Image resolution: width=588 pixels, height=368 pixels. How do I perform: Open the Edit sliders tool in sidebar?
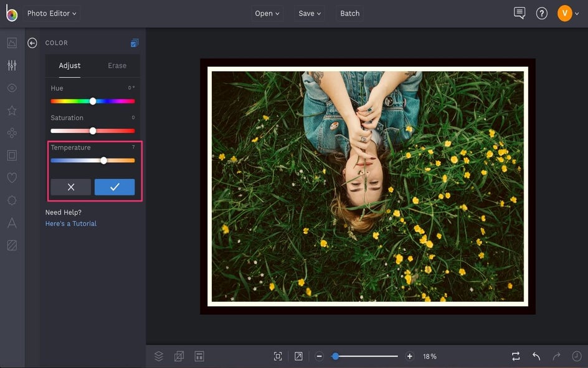(x=12, y=65)
